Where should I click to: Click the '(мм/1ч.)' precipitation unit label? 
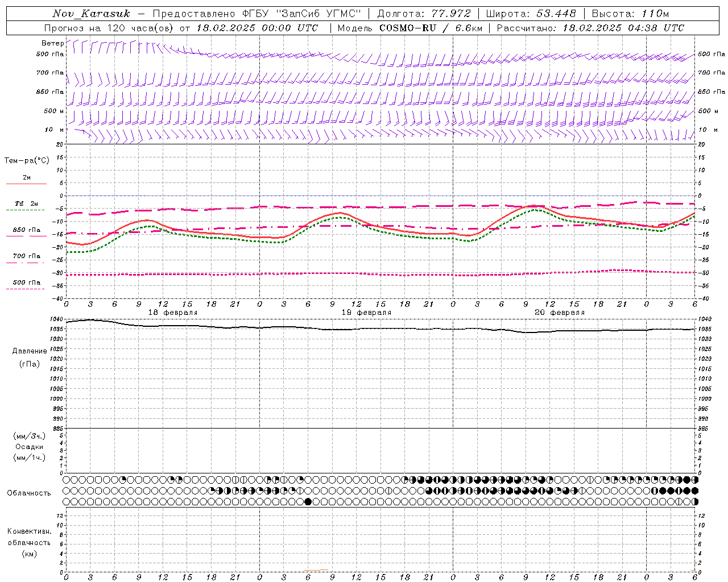(x=30, y=458)
